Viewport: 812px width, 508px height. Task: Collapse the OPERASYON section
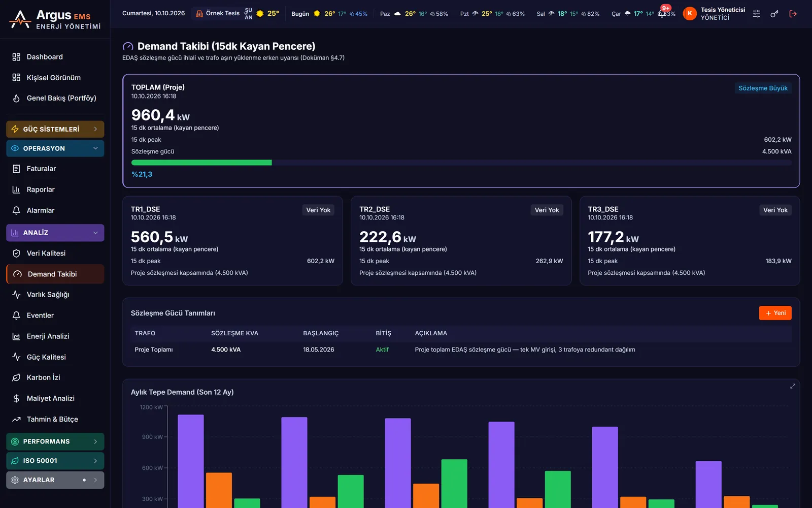coord(55,148)
